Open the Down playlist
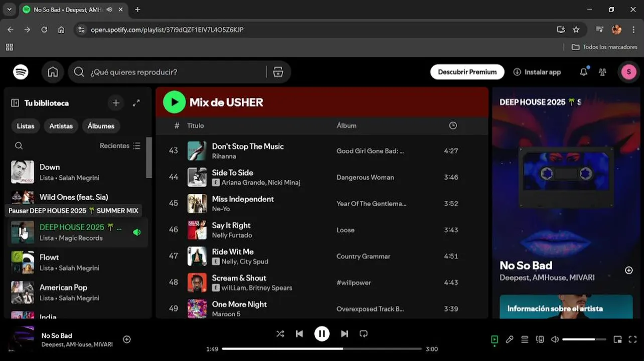 pos(78,172)
